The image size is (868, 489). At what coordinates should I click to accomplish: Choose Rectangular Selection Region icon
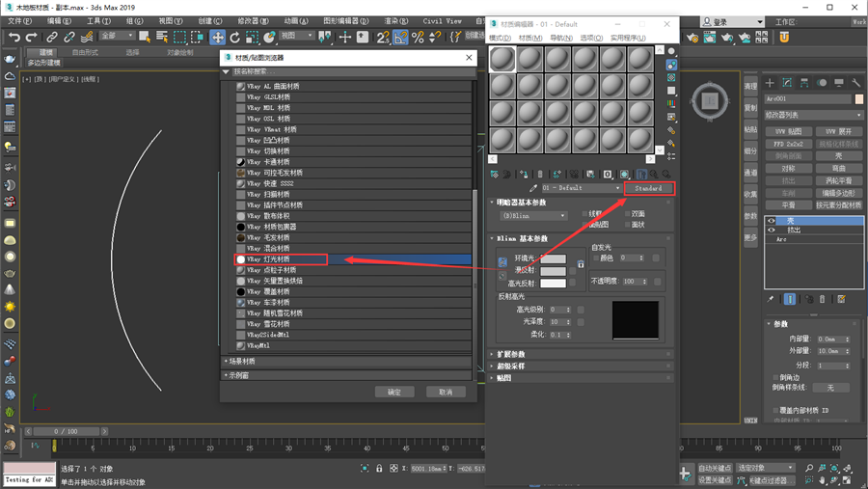pos(180,37)
